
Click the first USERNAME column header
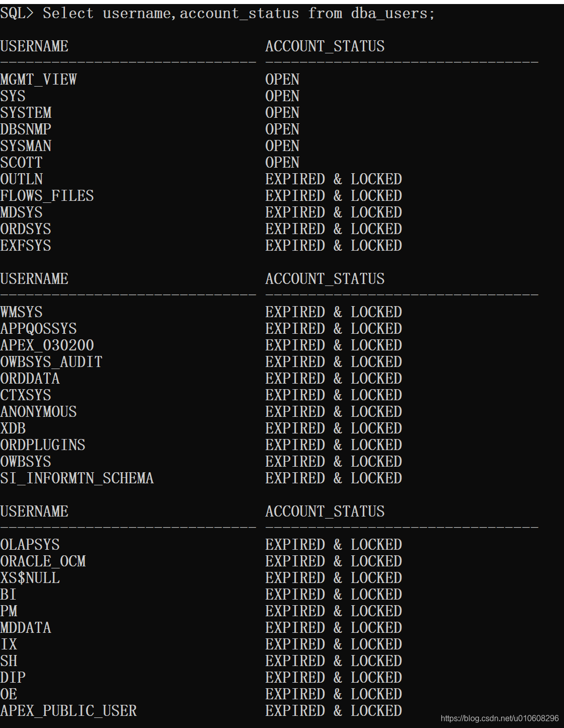coord(34,46)
